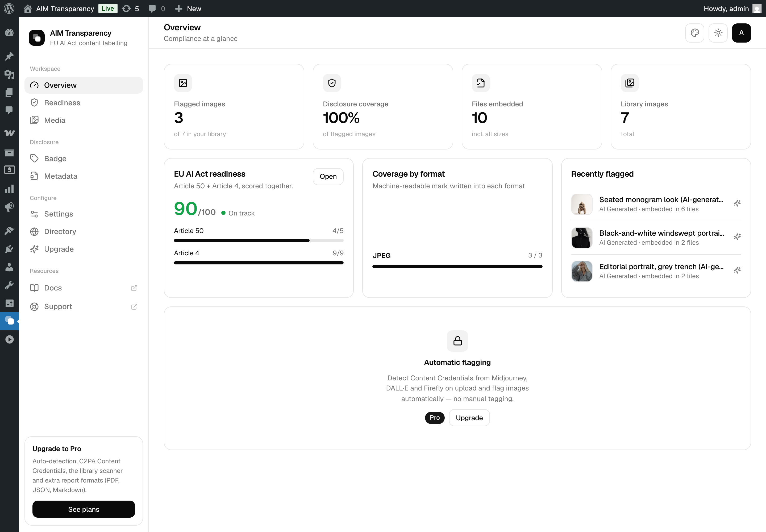Click the AIM Transparency logo in plugin sidebar
This screenshot has width=766, height=532.
click(37, 38)
